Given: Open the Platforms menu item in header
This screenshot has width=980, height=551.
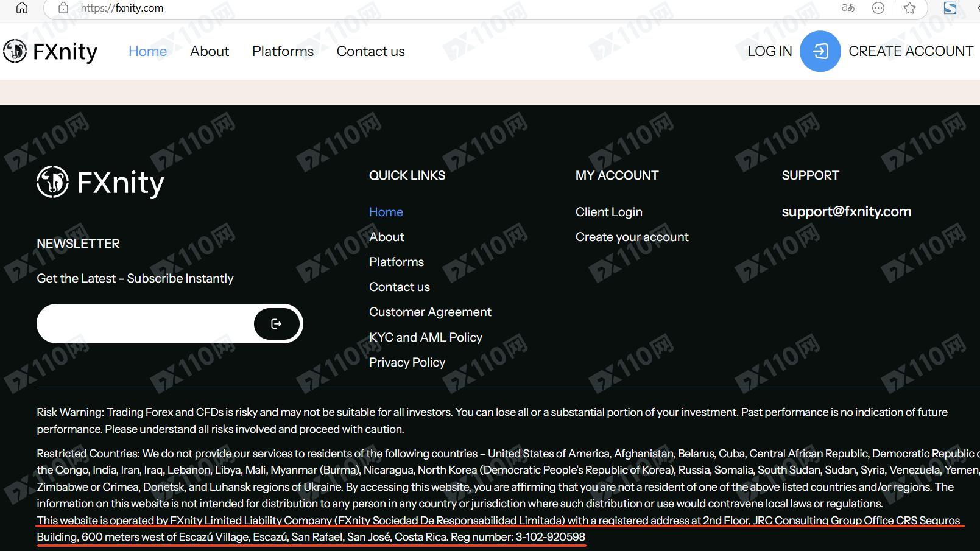Looking at the screenshot, I should point(283,51).
